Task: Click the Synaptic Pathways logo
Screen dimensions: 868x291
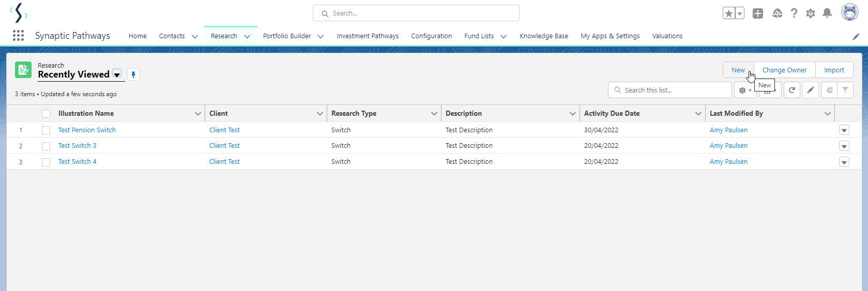Action: tap(19, 12)
